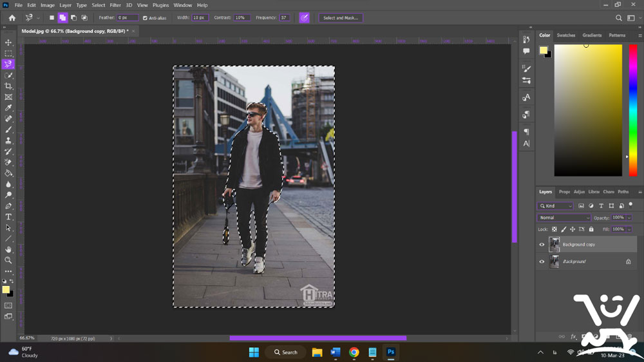Pick a color in the Color field
Screen dimensions: 644x362
point(588,110)
